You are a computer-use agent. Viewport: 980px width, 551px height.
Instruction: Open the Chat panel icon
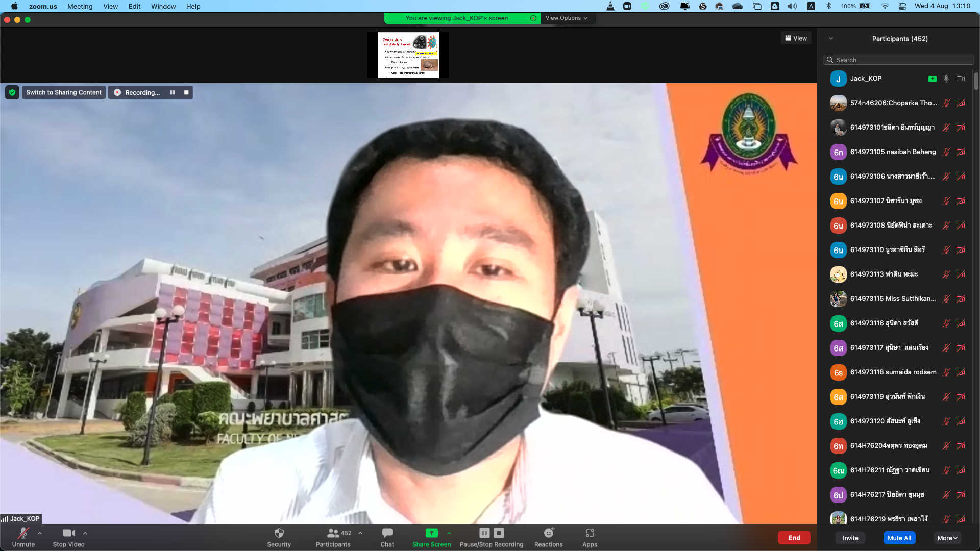click(x=387, y=533)
